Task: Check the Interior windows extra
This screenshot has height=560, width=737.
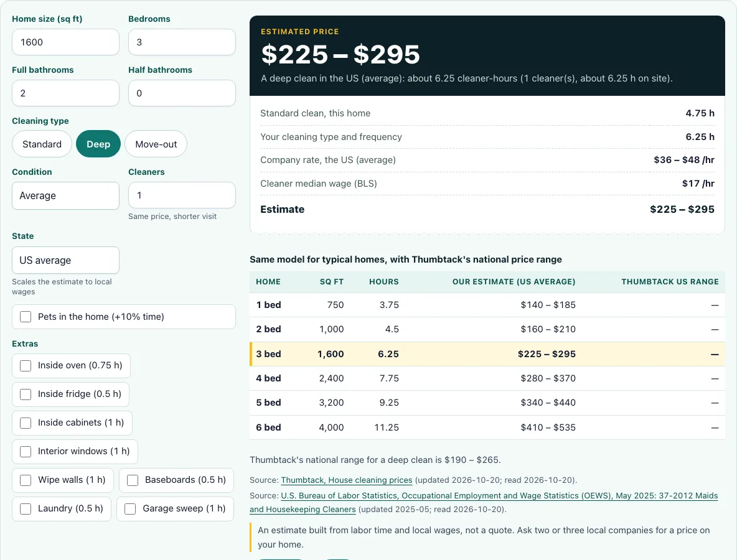Action: [x=26, y=452]
